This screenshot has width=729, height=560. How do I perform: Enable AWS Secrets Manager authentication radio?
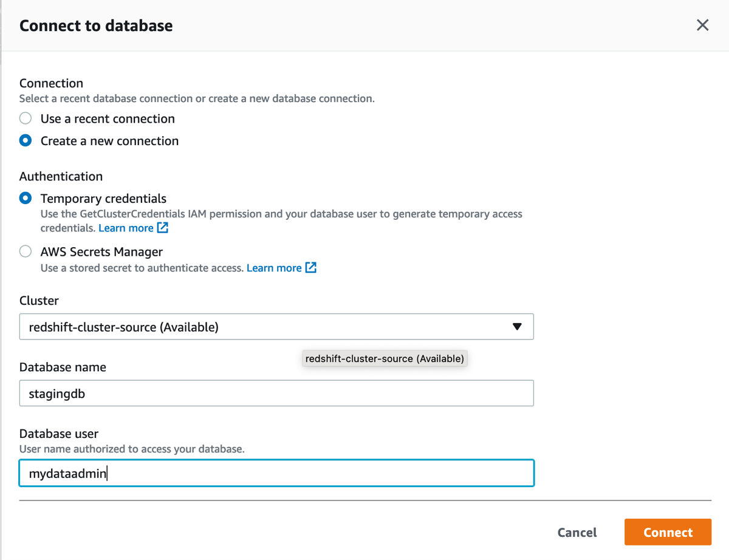pos(26,251)
